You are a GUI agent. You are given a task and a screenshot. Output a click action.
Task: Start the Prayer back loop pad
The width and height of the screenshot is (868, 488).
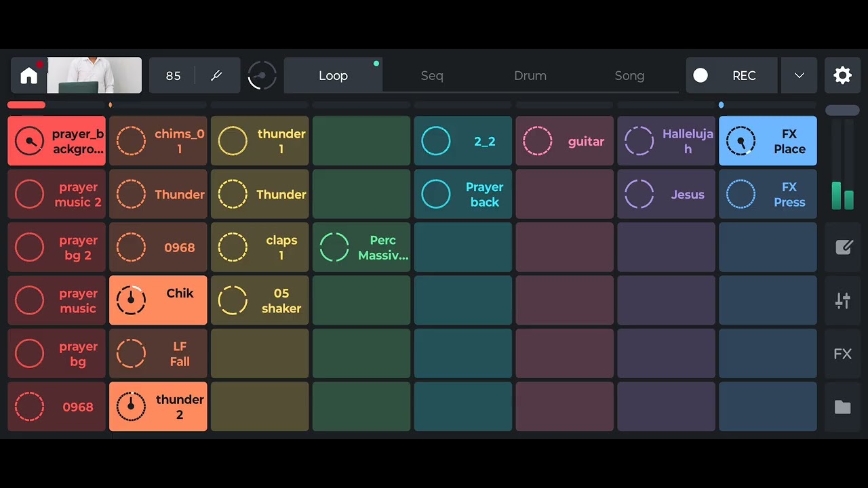[x=463, y=195]
